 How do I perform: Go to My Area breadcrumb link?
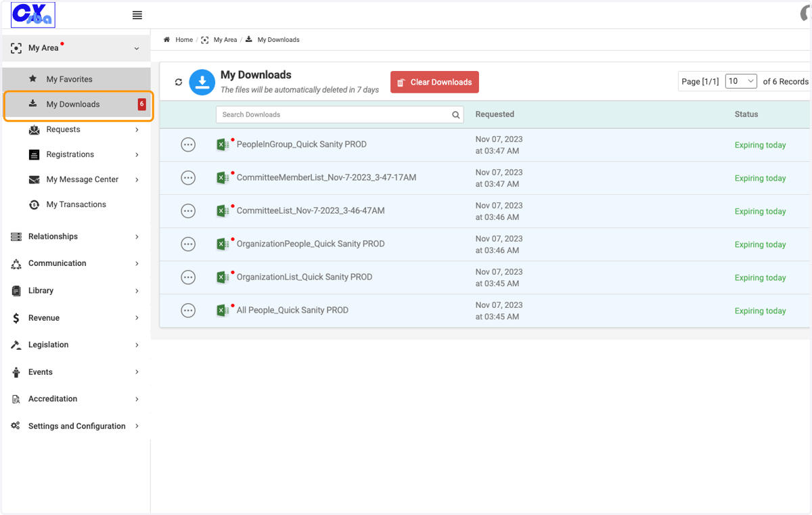(x=225, y=40)
